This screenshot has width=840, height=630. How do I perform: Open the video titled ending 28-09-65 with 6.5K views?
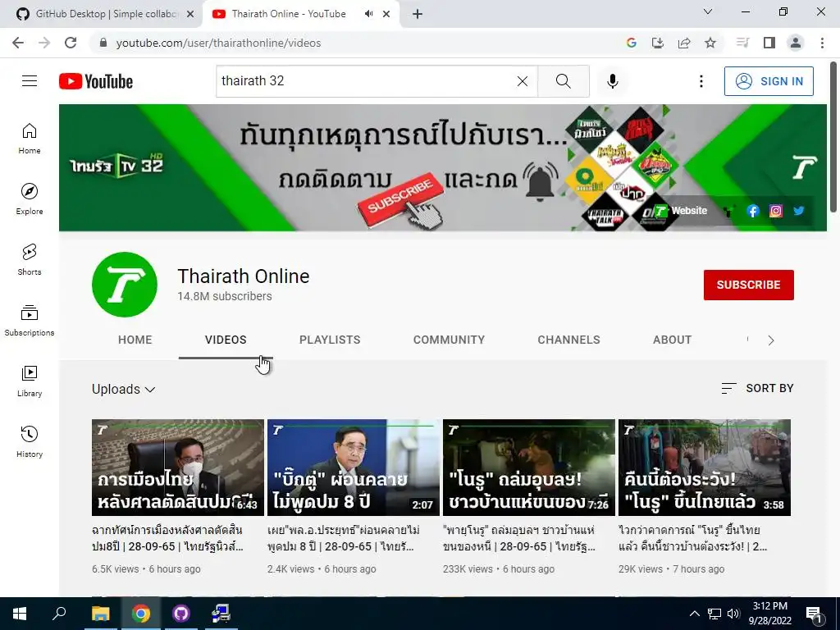167,538
